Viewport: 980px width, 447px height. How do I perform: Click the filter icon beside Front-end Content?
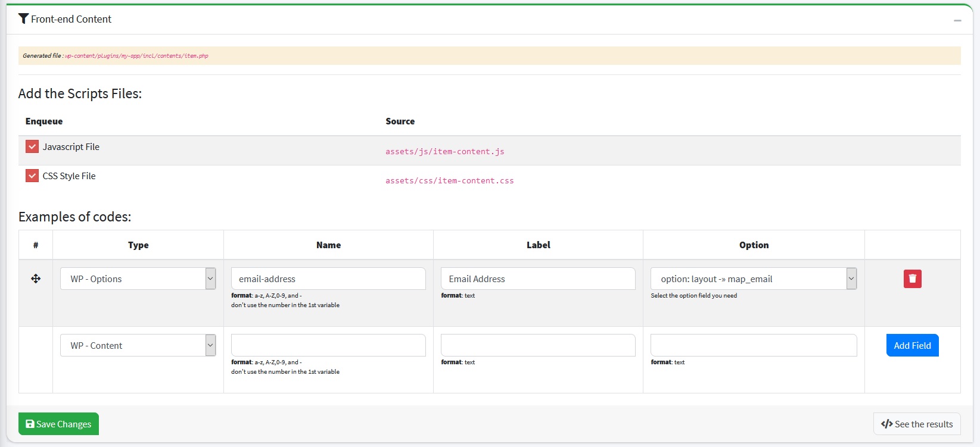23,19
